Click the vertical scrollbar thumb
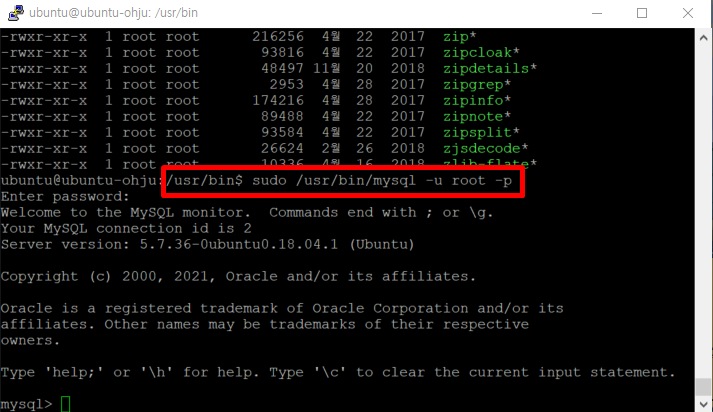 pyautogui.click(x=703, y=387)
